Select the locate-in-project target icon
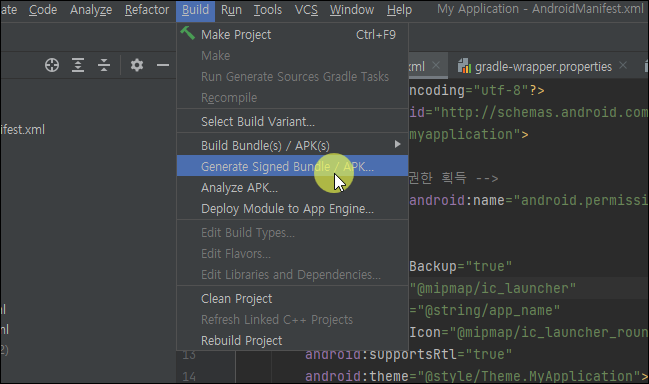This screenshot has width=649, height=384. point(52,65)
